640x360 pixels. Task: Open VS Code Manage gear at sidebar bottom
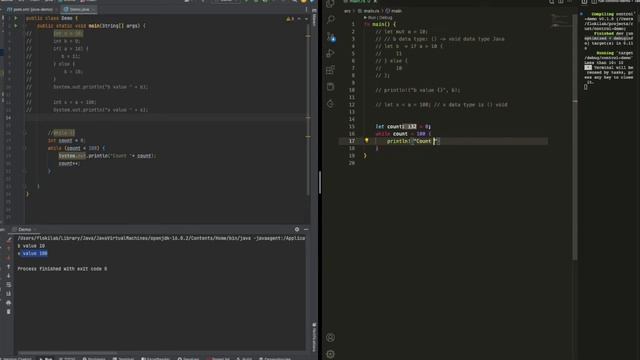point(331,354)
